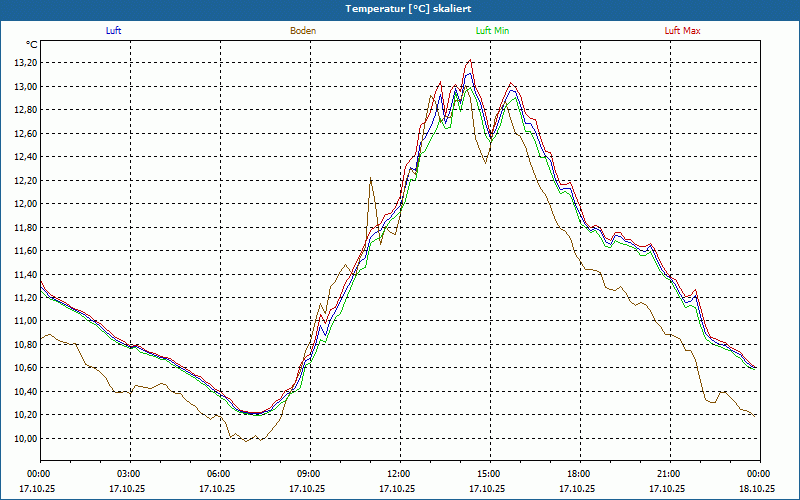Screen dimensions: 800x500
Task: Click the '03:00' time axis label
Action: point(130,474)
